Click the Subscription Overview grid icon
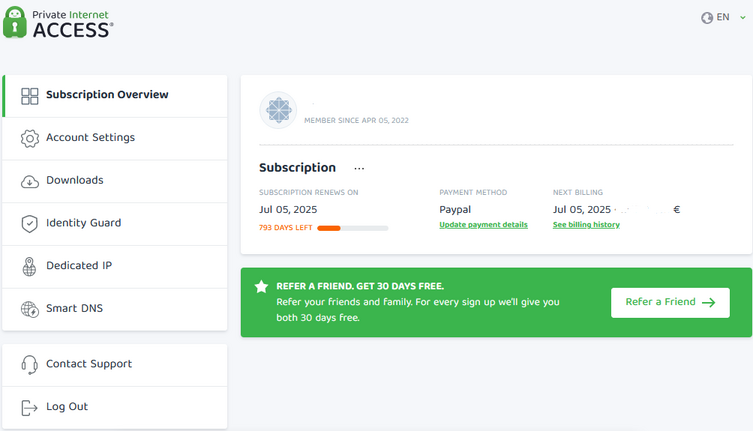 click(x=29, y=96)
